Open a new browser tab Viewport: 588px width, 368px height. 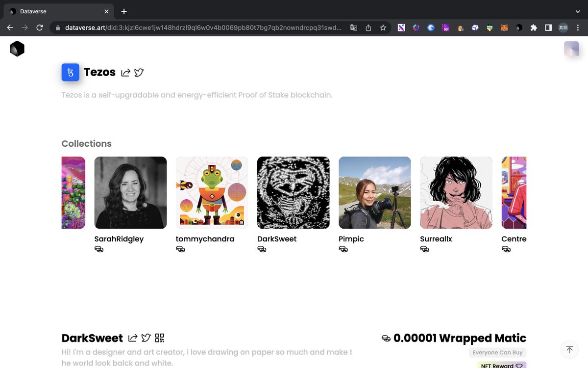click(124, 11)
